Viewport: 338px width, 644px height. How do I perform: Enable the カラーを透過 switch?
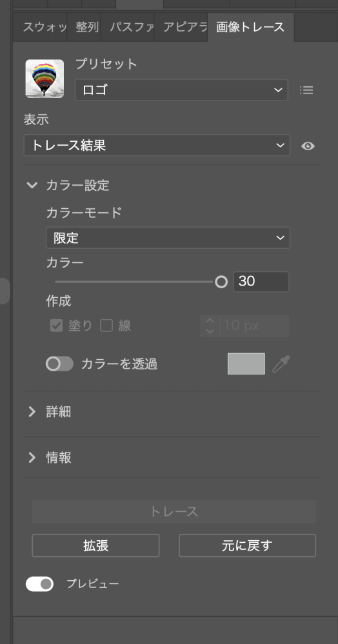point(59,364)
